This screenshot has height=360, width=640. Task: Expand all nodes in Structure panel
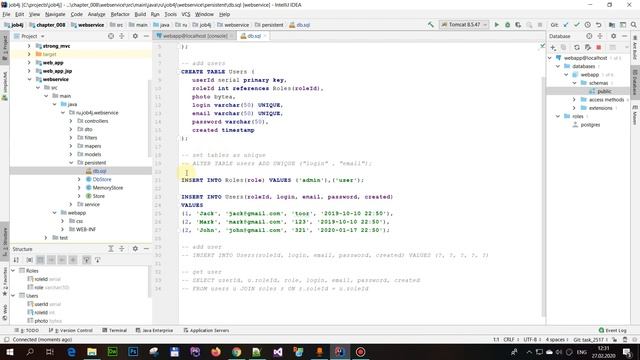click(x=111, y=249)
